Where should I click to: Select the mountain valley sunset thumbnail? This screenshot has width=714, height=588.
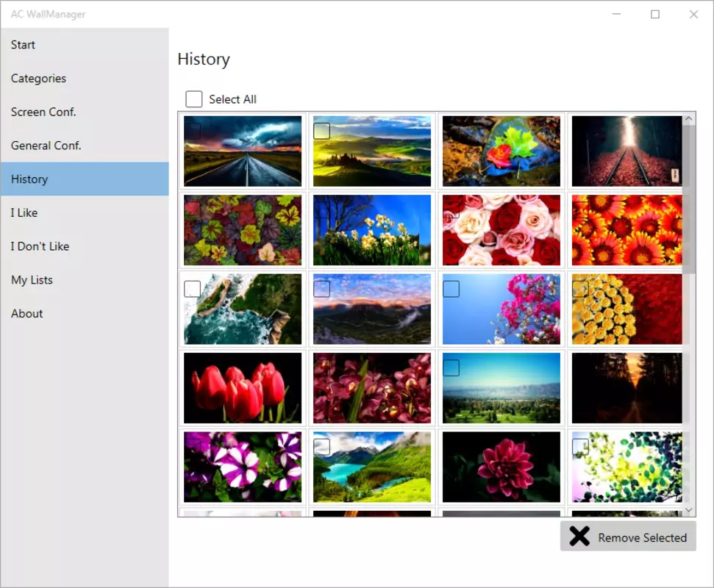[x=372, y=309]
